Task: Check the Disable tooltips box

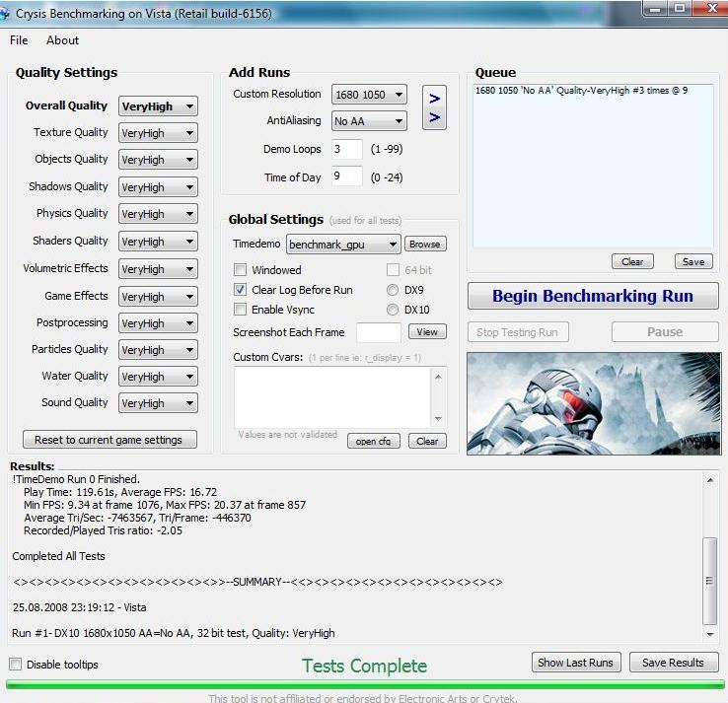Action: (x=16, y=664)
